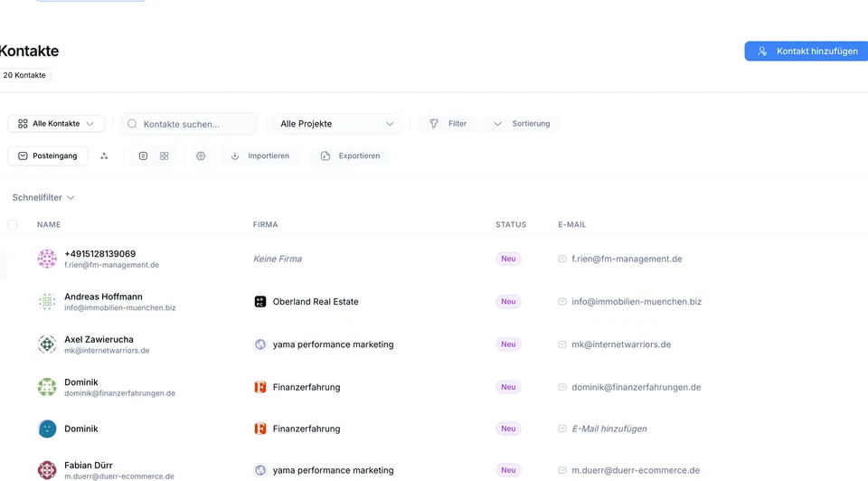Click the 20 Kontakte count badge
The width and height of the screenshot is (868, 481).
tap(24, 75)
